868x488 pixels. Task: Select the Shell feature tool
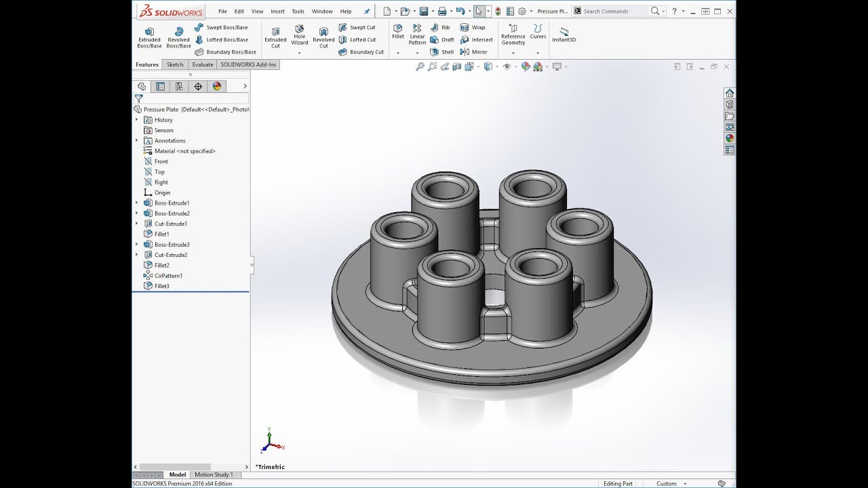point(442,52)
